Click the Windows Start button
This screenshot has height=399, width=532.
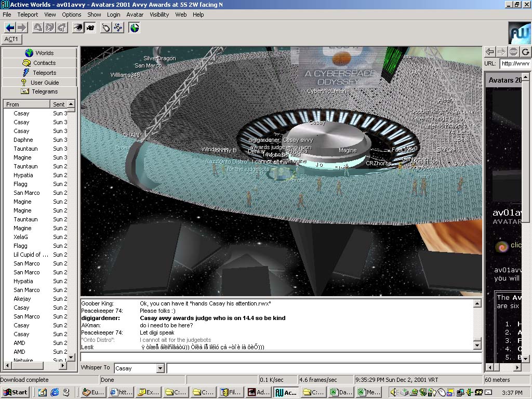(15, 392)
